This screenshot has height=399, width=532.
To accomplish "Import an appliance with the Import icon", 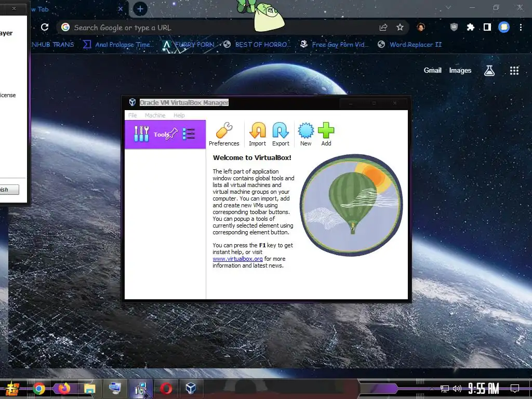I will tap(258, 135).
